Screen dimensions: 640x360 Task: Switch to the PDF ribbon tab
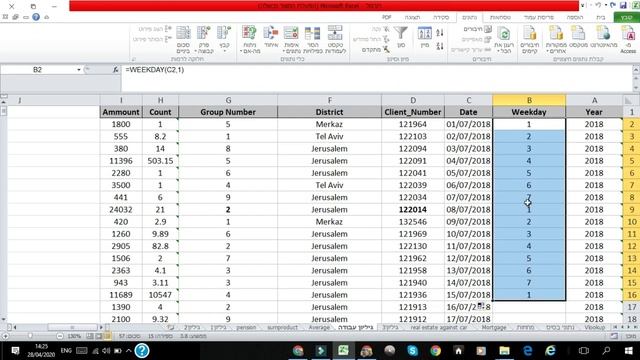point(387,17)
